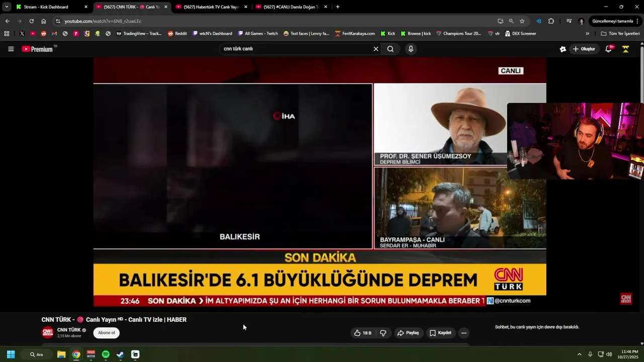
Task: Click the CNN TÜRK live video player
Action: click(319, 182)
